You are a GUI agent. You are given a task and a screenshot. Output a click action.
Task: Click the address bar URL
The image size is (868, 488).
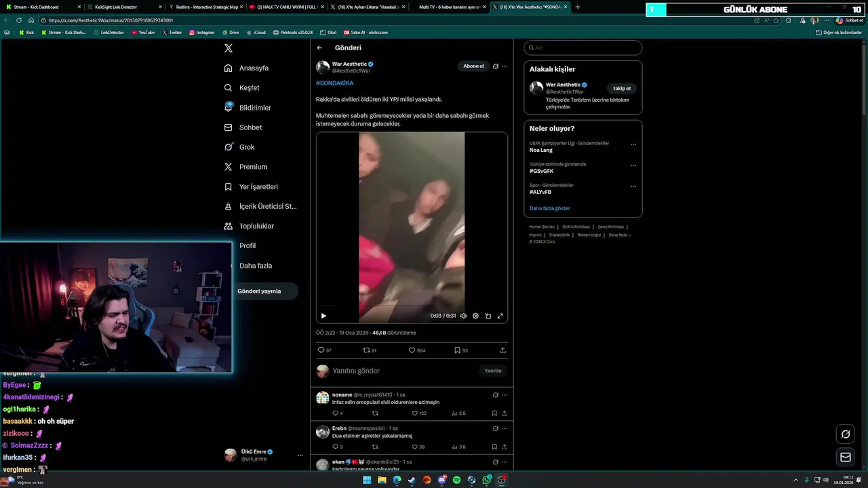click(111, 20)
